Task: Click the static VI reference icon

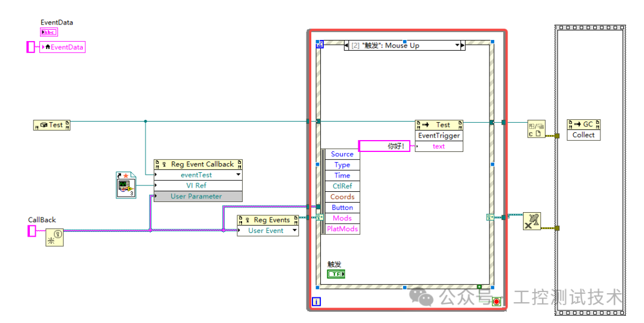Action: click(126, 185)
